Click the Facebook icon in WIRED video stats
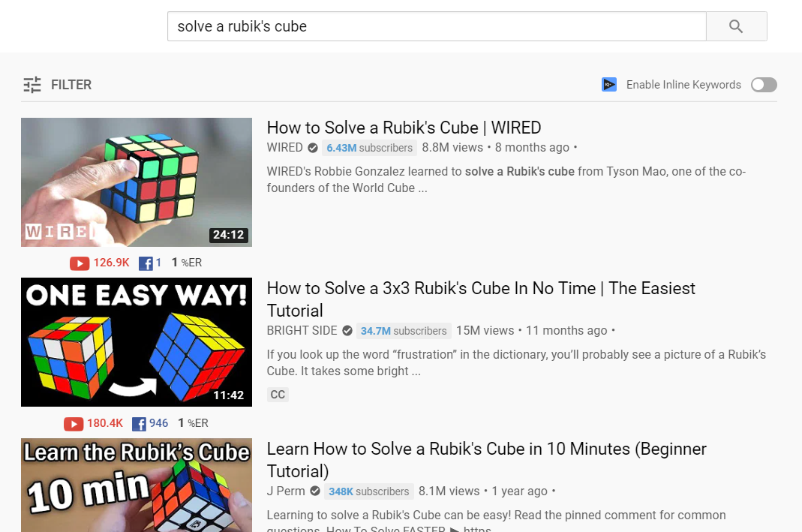Viewport: 802px width, 532px height. [x=146, y=263]
